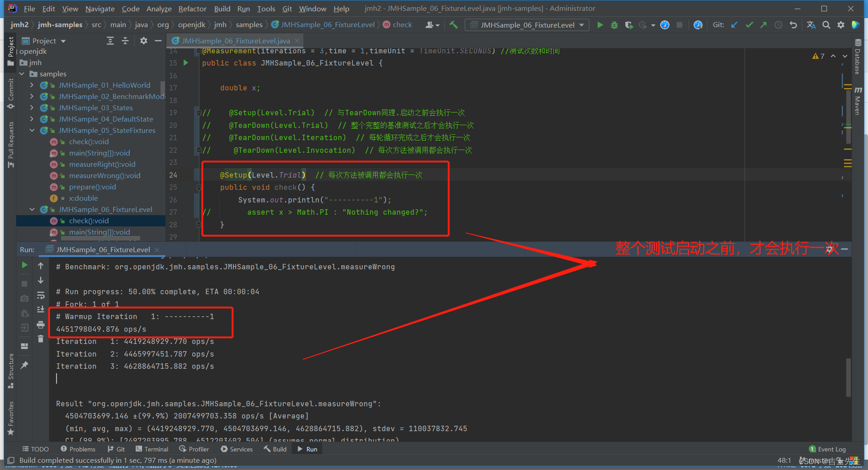This screenshot has height=470, width=868.
Task: Open the Services tool window
Action: pyautogui.click(x=236, y=449)
